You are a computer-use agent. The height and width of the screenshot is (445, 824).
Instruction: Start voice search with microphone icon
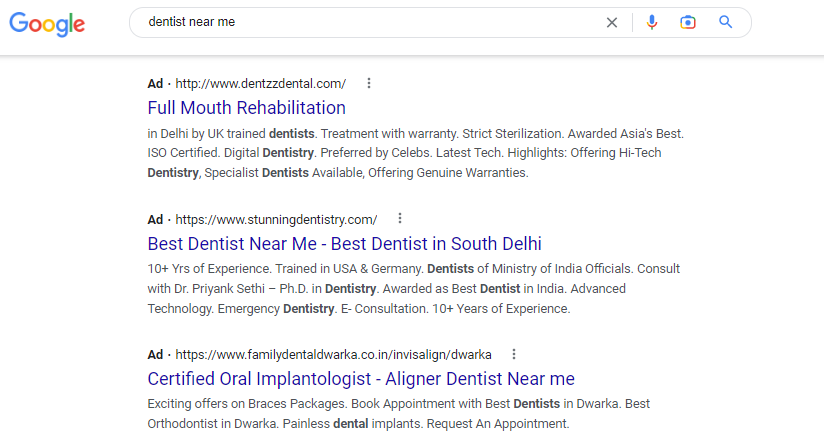point(652,22)
